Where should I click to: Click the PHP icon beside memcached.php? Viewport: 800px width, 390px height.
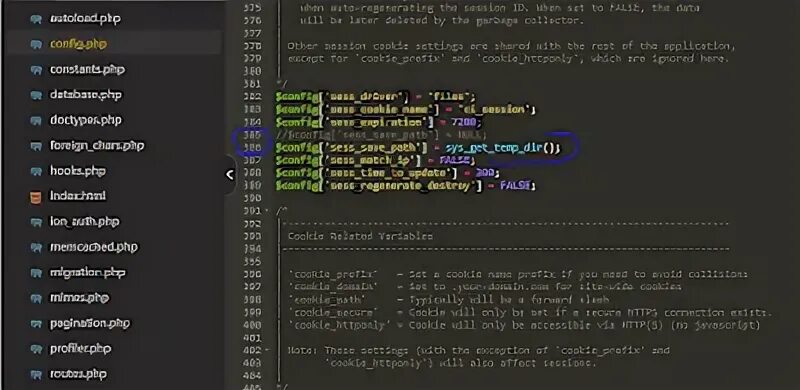click(x=36, y=248)
